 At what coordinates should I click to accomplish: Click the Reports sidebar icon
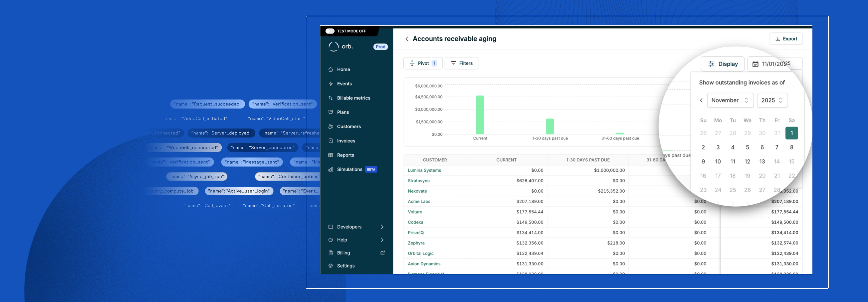tap(330, 156)
